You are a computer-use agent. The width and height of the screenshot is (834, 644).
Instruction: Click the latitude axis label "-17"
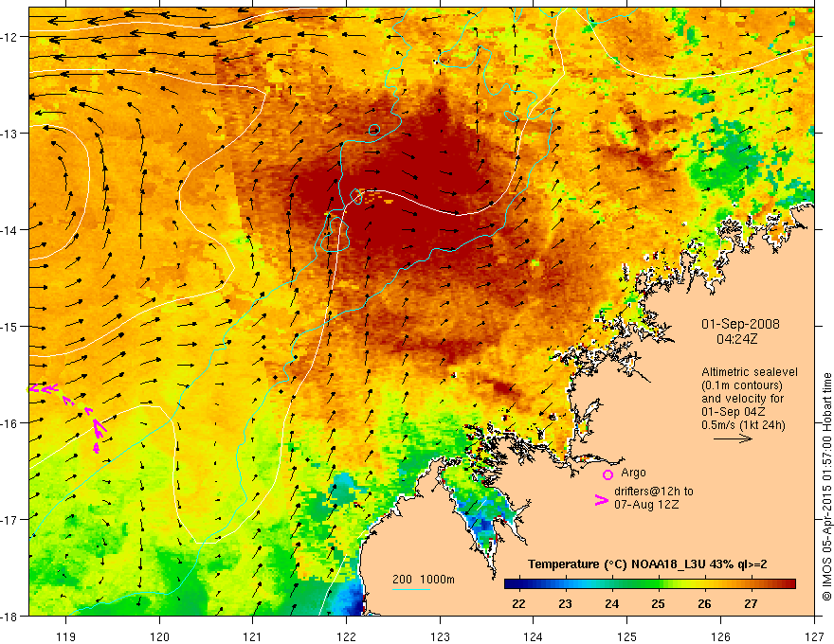(x=9, y=520)
